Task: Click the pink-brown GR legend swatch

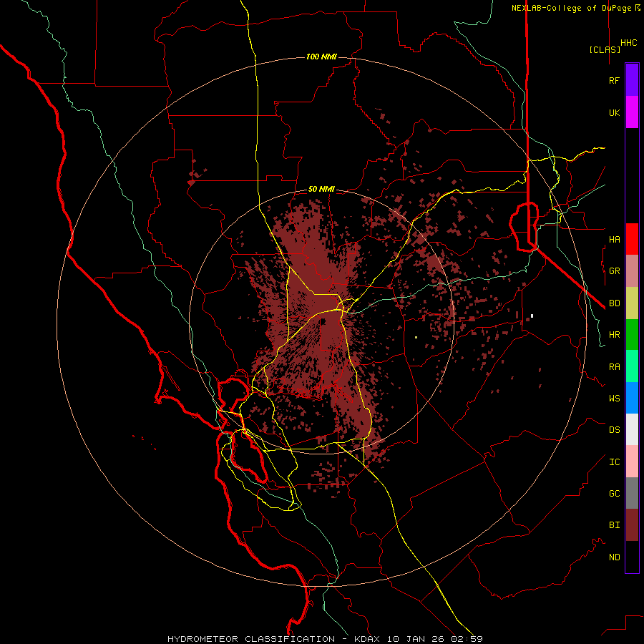Action: (632, 271)
